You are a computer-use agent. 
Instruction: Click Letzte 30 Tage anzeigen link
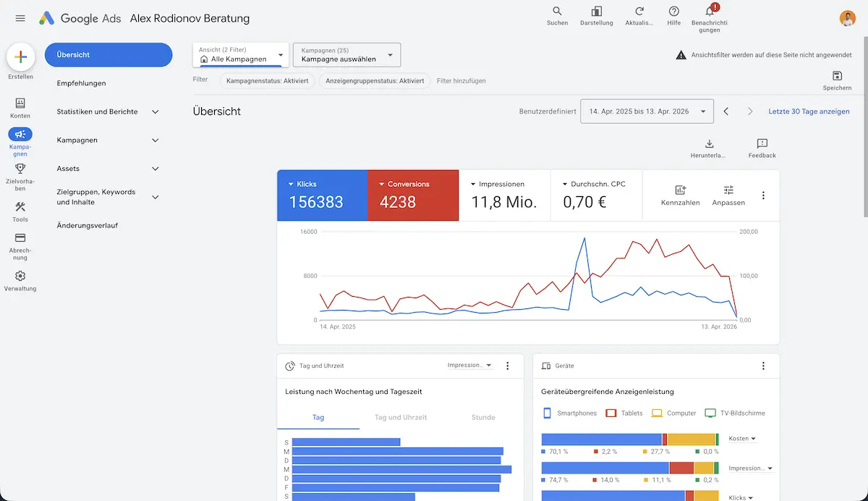pos(809,111)
